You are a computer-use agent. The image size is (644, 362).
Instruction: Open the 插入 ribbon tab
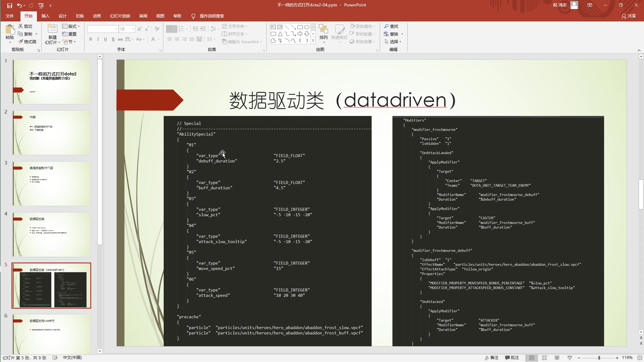(x=45, y=16)
